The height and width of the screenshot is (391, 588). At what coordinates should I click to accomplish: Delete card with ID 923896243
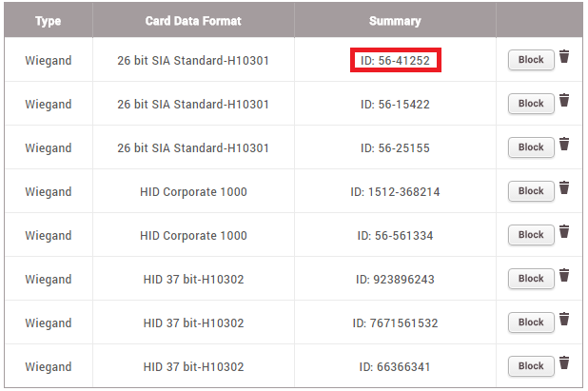tap(564, 276)
